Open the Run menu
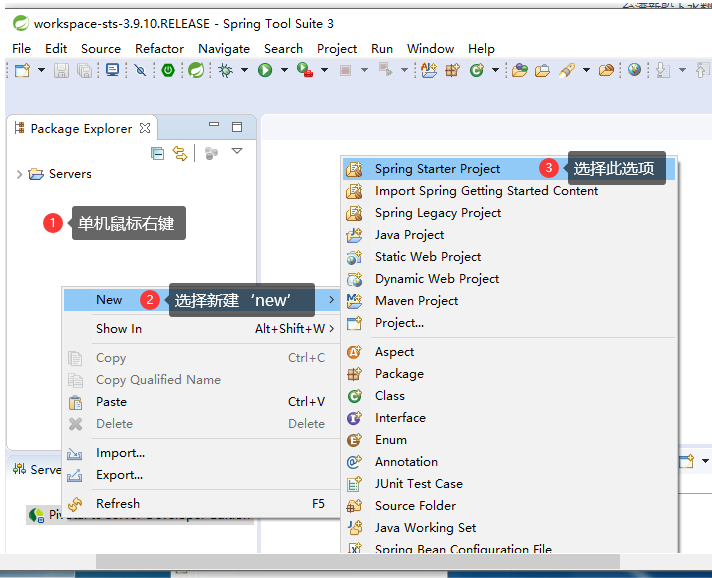The height and width of the screenshot is (578, 712). click(x=382, y=49)
